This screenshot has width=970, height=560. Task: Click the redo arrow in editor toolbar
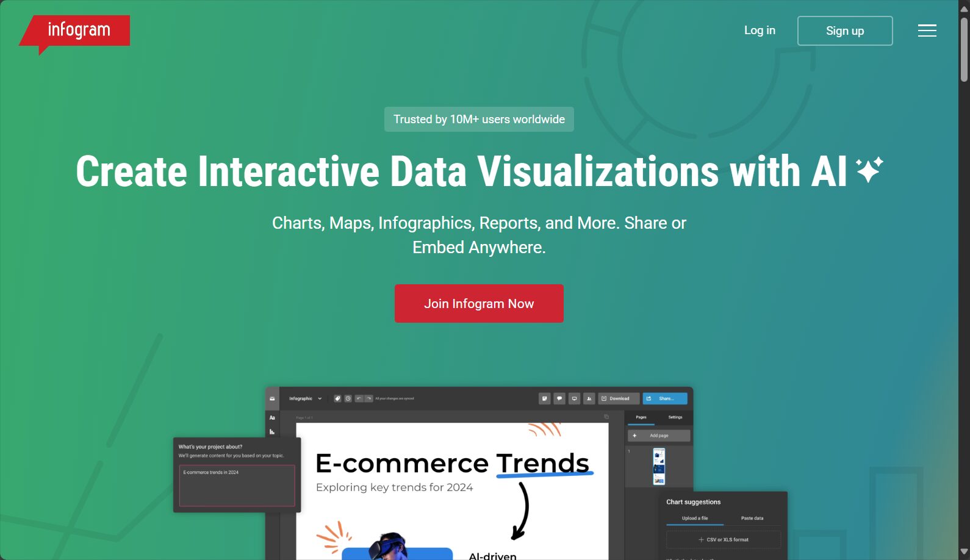click(368, 398)
